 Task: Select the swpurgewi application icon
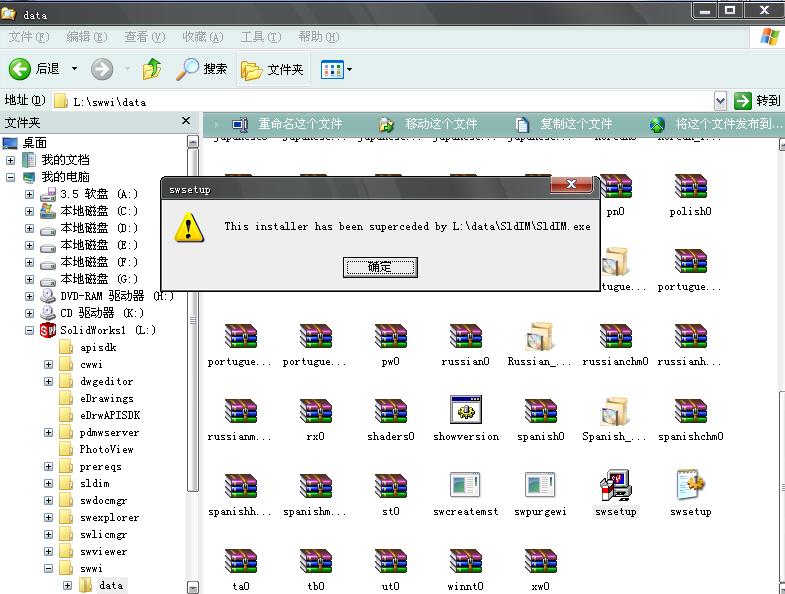pos(540,485)
